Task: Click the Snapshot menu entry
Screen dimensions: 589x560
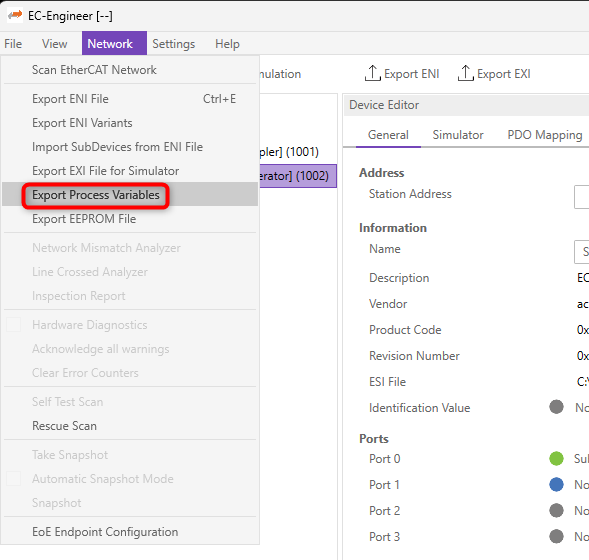Action: (130, 503)
